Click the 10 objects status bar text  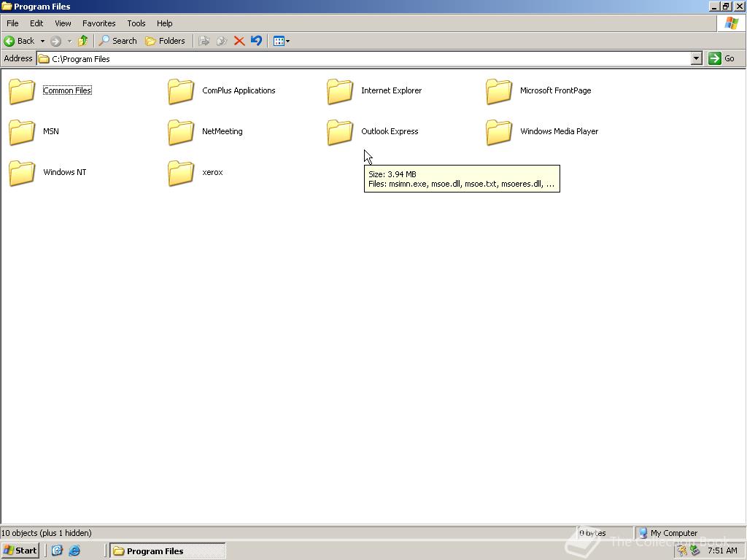point(47,533)
